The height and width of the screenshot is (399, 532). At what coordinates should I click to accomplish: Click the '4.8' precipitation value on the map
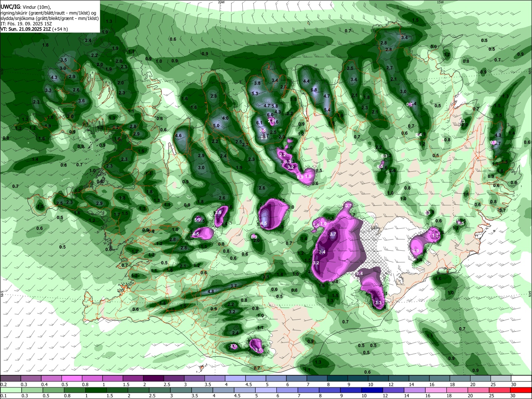coord(211,291)
